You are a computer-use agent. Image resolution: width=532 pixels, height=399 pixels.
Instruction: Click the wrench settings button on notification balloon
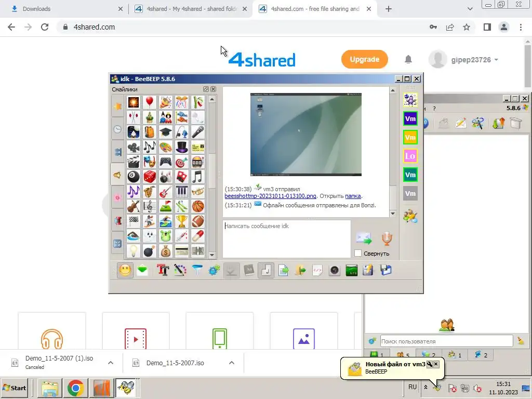pos(429,364)
